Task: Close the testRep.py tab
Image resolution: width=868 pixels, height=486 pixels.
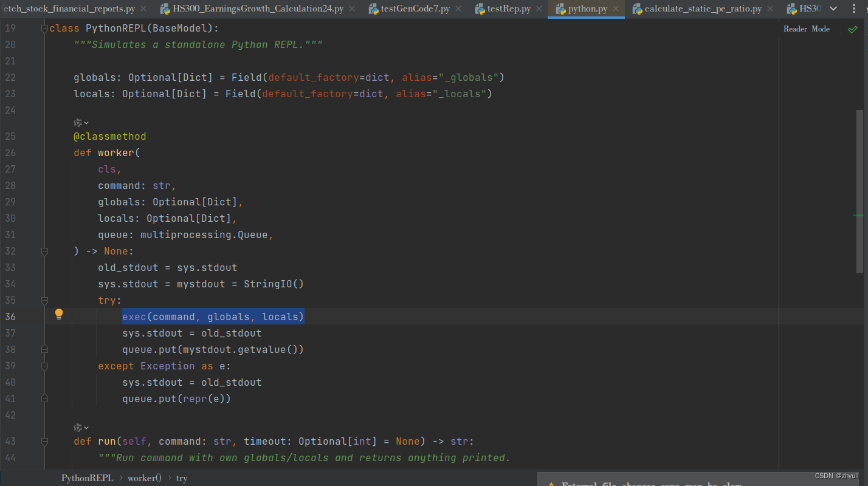Action: click(x=539, y=9)
